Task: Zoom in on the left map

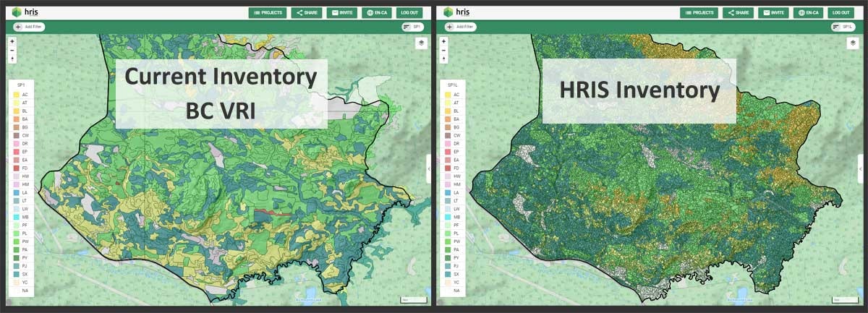Action: [12, 41]
